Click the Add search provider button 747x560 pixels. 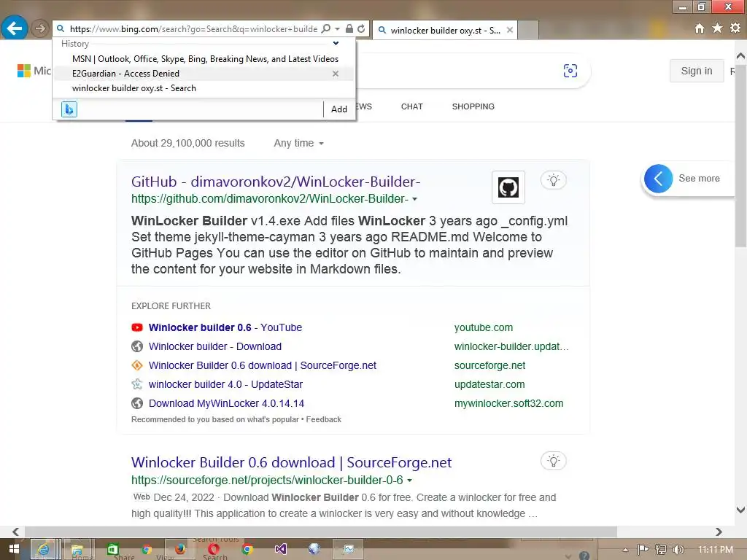click(338, 109)
